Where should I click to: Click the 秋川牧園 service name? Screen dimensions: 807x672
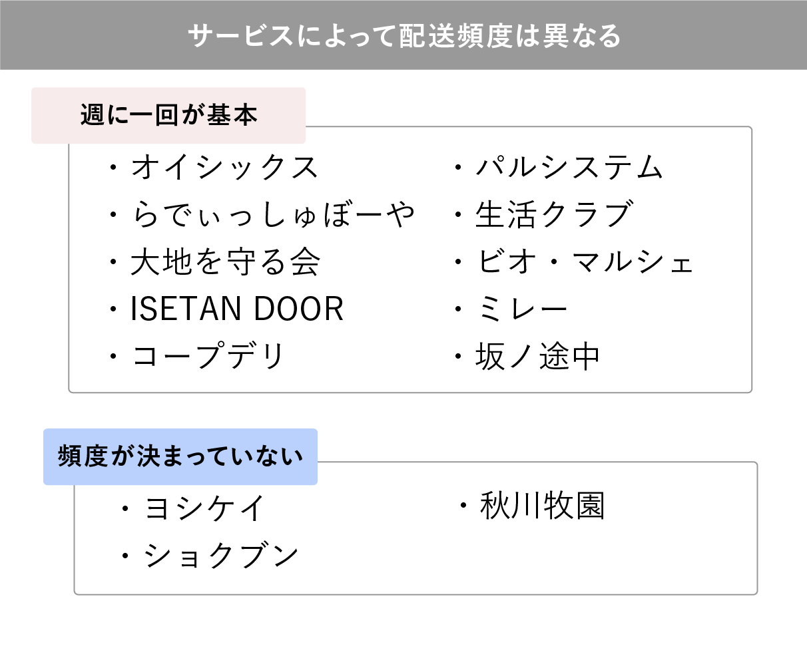point(542,506)
